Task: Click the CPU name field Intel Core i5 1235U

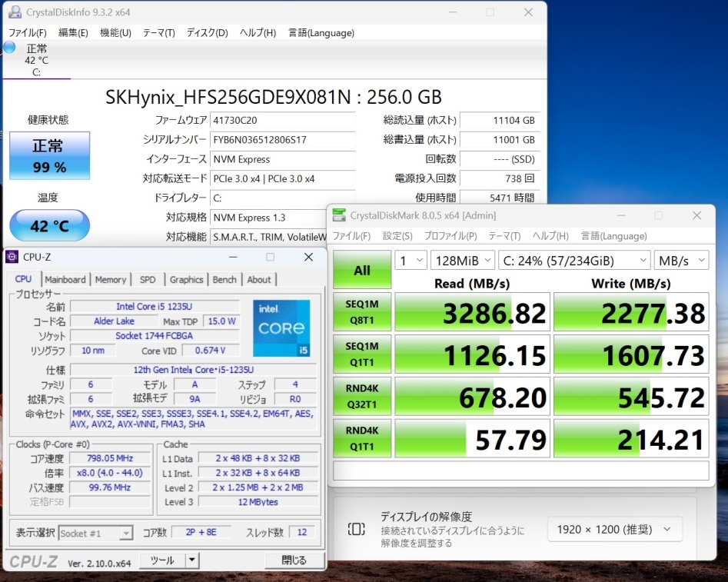Action: 155,307
